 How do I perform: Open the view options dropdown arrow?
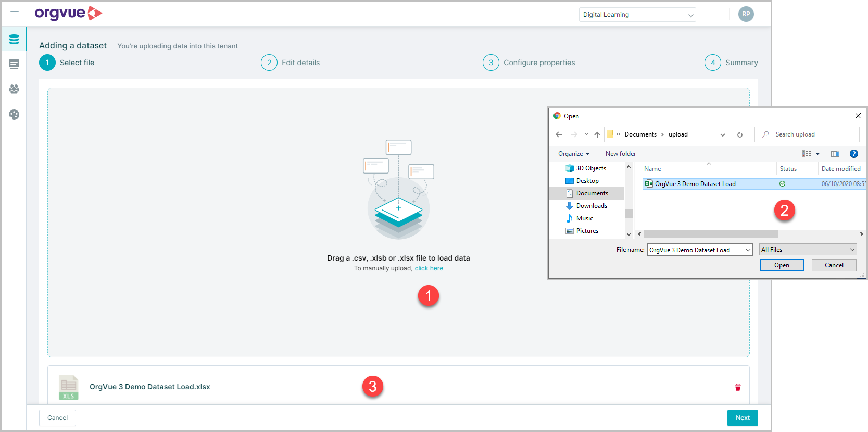[x=818, y=154]
